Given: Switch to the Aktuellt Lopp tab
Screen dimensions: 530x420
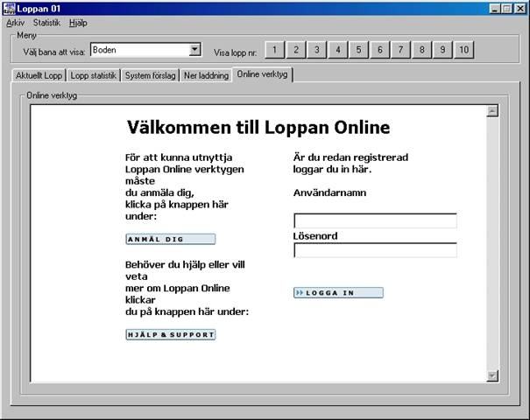Looking at the screenshot, I should (39, 75).
